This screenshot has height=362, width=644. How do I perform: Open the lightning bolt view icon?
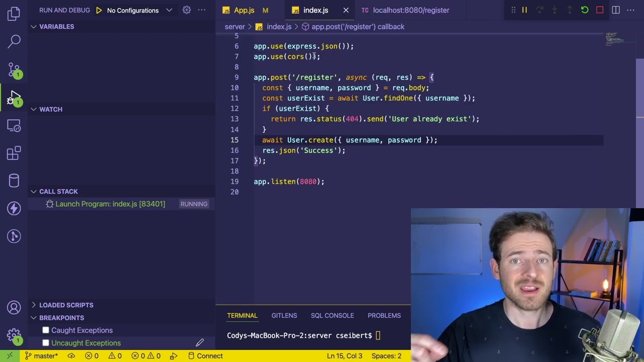coord(14,208)
